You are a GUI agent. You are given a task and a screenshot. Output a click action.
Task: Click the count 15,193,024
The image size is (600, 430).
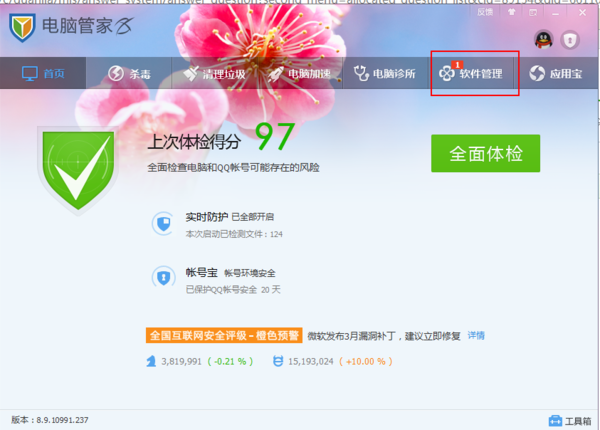tap(311, 361)
